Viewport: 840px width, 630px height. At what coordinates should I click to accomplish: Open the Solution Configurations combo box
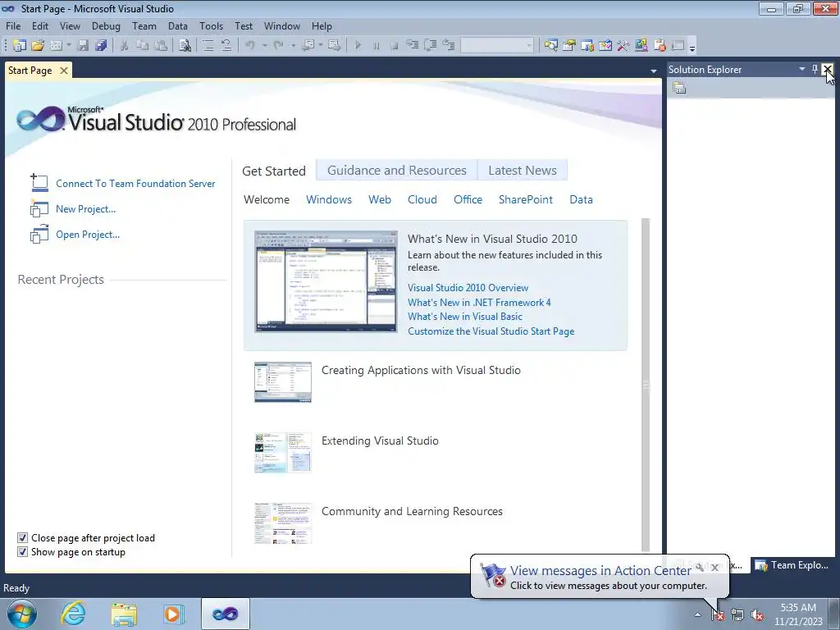497,46
